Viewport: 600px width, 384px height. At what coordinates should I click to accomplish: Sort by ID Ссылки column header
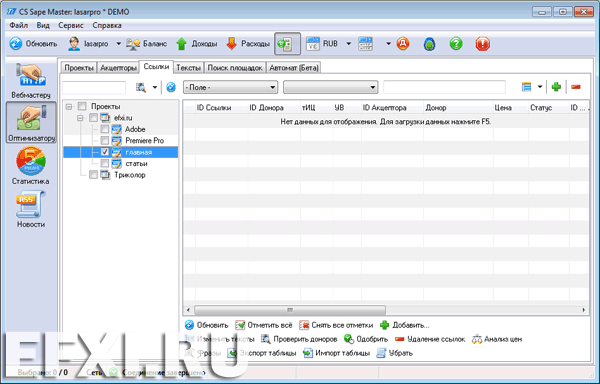221,108
